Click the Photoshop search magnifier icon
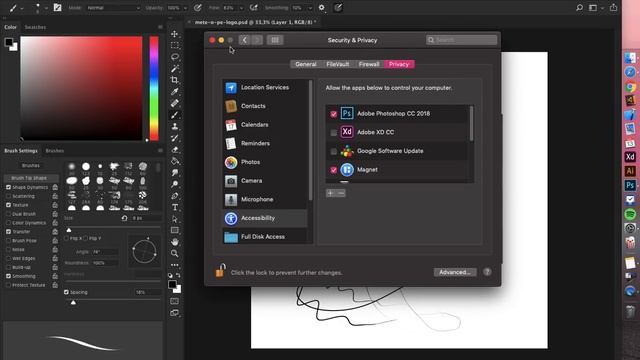Image resolution: width=640 pixels, height=360 pixels. (x=579, y=7)
